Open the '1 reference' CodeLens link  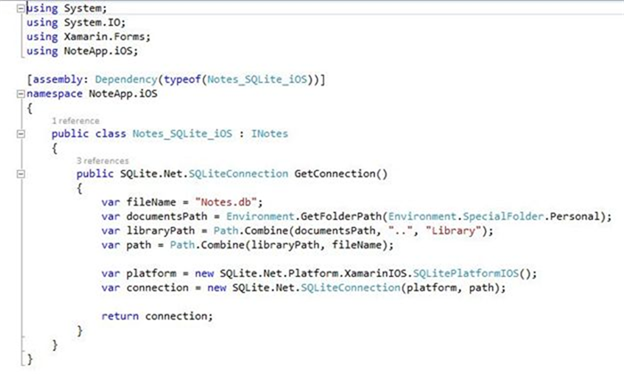(76, 121)
